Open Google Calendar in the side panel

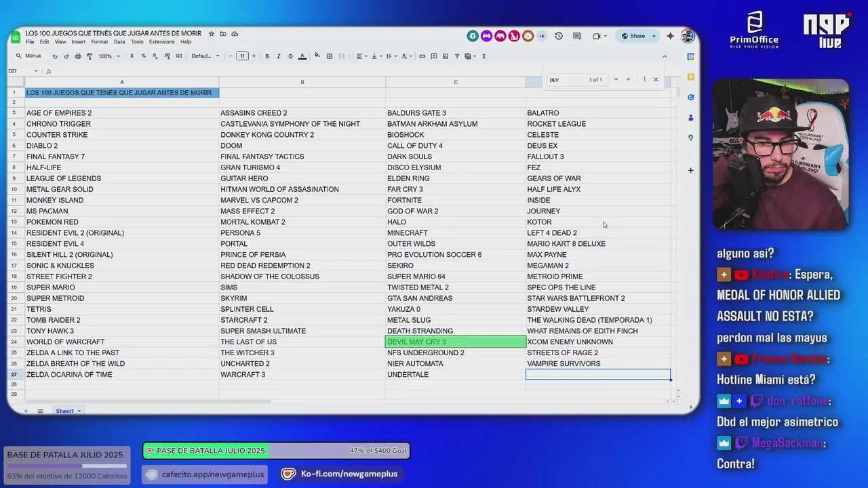690,56
